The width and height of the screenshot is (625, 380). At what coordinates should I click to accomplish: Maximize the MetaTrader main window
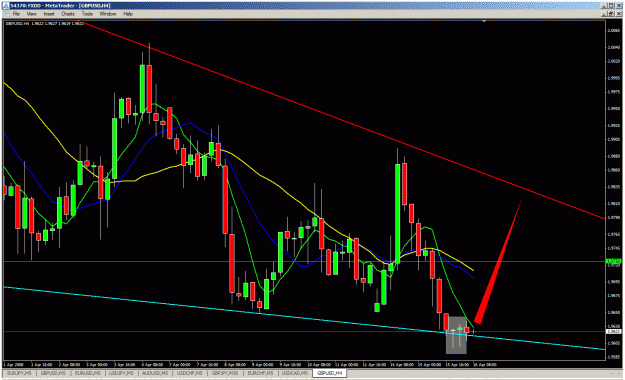pyautogui.click(x=610, y=6)
